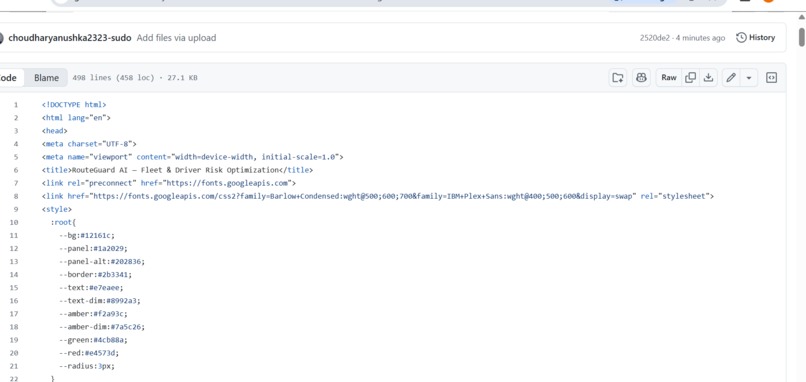Click the --red:#e4573d declaration
This screenshot has width=806, height=382.
(x=89, y=353)
